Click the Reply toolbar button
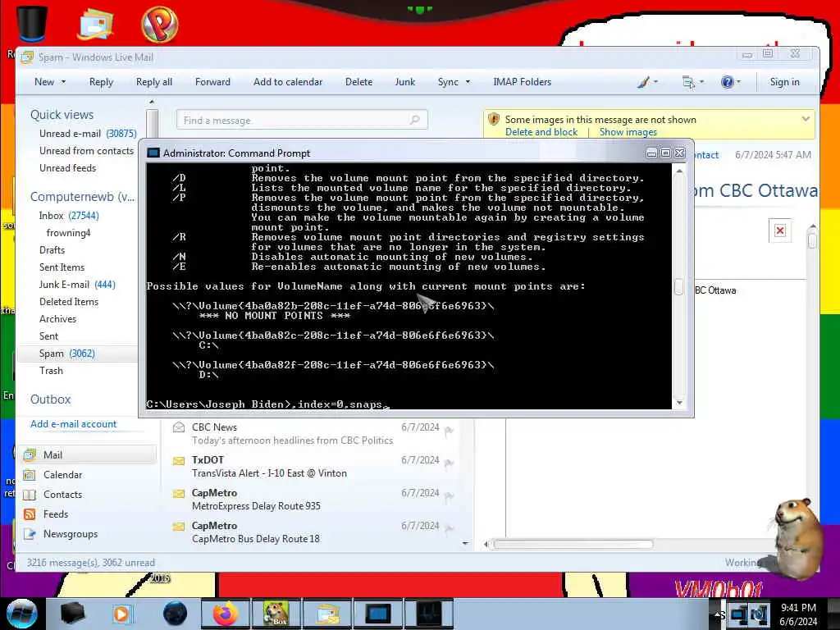840x630 pixels. click(101, 82)
